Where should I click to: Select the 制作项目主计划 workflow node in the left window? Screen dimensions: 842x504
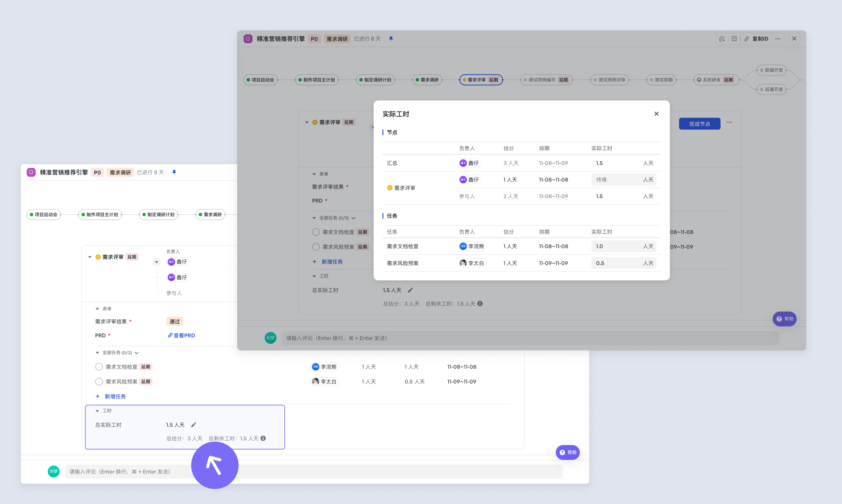100,215
